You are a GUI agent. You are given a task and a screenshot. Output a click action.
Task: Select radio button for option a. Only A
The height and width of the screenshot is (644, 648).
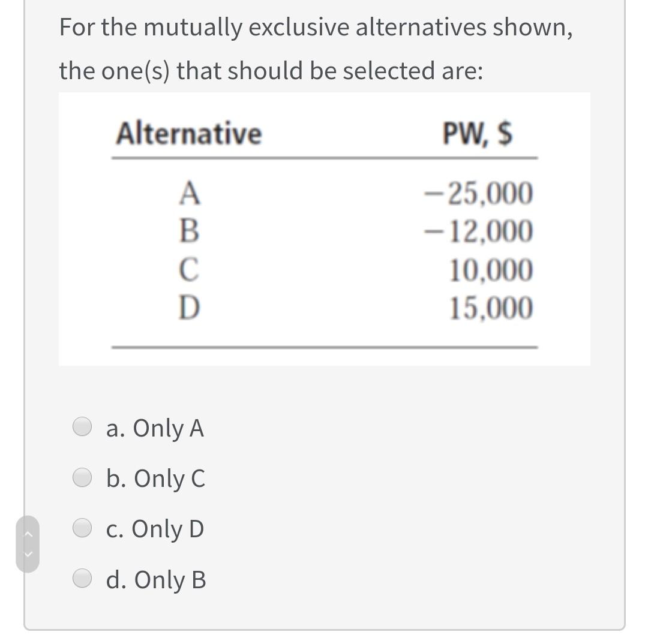82,428
